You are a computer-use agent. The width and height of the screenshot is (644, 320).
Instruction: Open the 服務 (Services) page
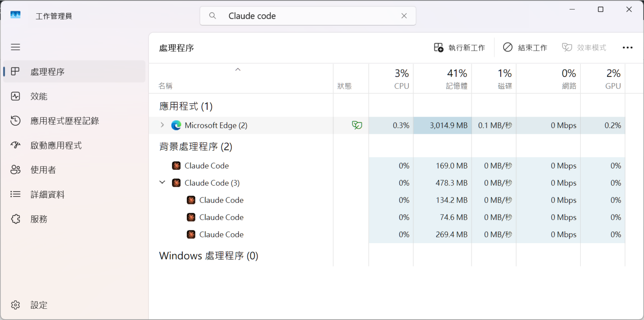point(74,219)
